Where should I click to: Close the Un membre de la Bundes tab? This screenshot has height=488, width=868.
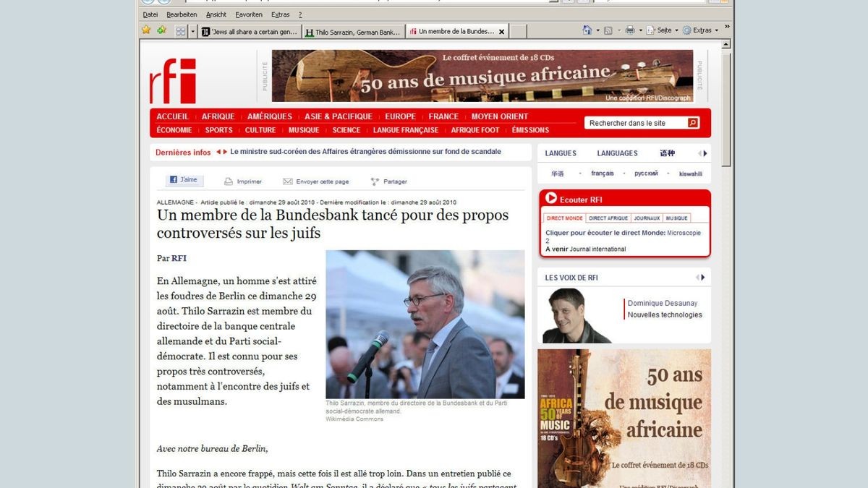click(501, 31)
